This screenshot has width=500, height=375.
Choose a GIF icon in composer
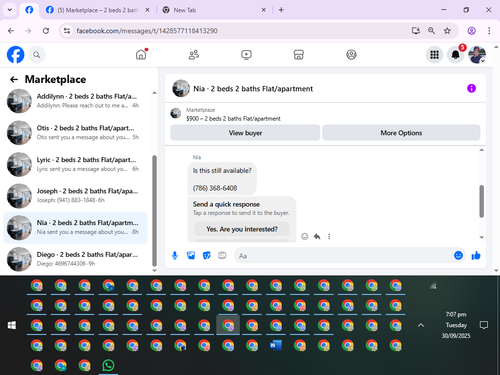222,256
